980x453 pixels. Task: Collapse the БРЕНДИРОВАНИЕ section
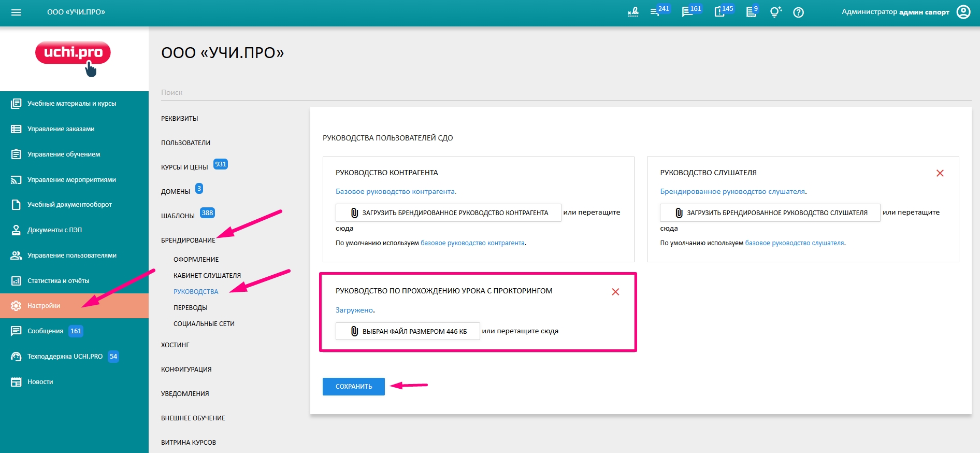tap(188, 240)
